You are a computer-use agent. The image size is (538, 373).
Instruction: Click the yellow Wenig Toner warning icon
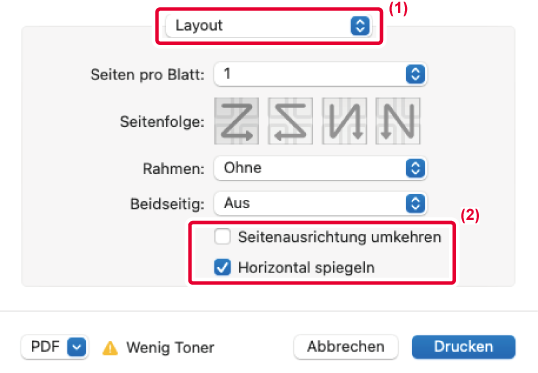click(x=110, y=348)
